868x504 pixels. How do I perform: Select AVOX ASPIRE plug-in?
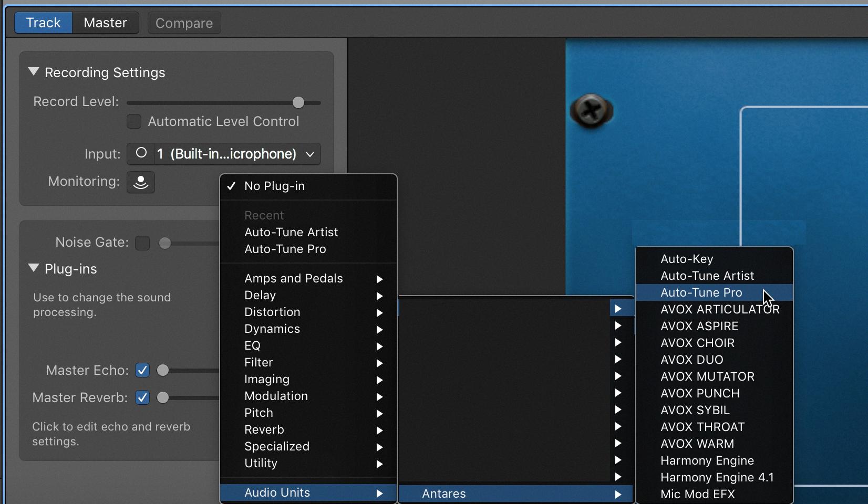[715, 326]
